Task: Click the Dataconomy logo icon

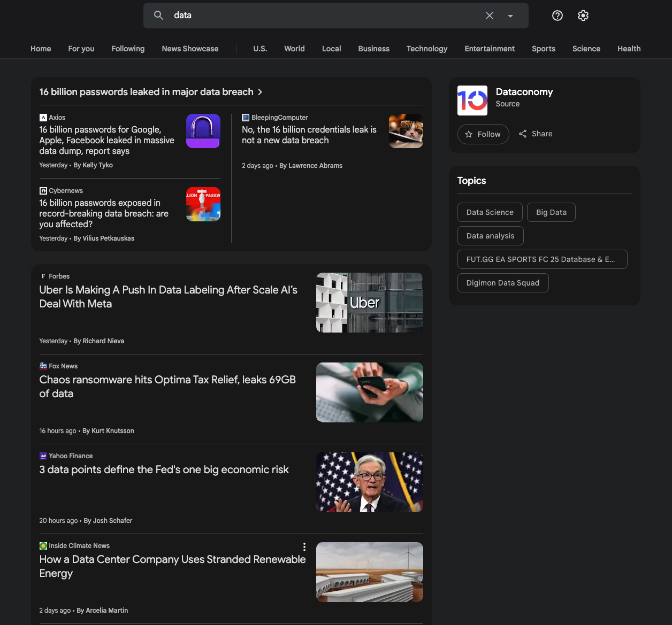Action: [x=472, y=101]
